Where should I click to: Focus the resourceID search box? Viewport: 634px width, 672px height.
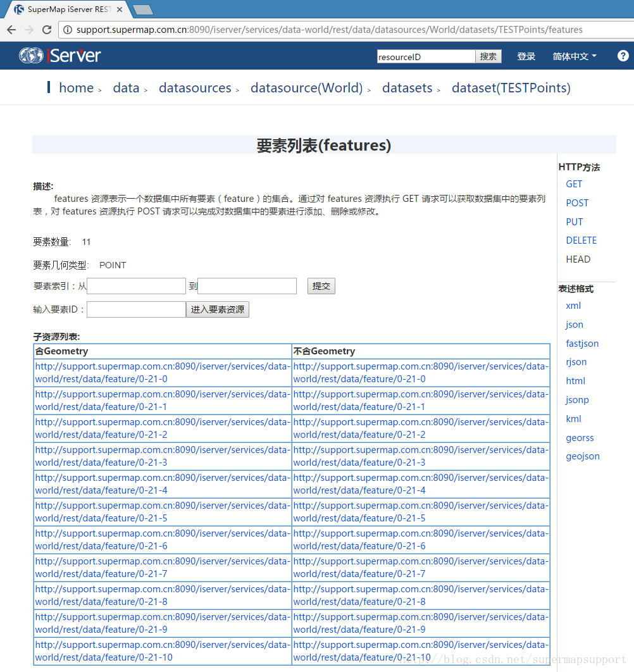(426, 56)
